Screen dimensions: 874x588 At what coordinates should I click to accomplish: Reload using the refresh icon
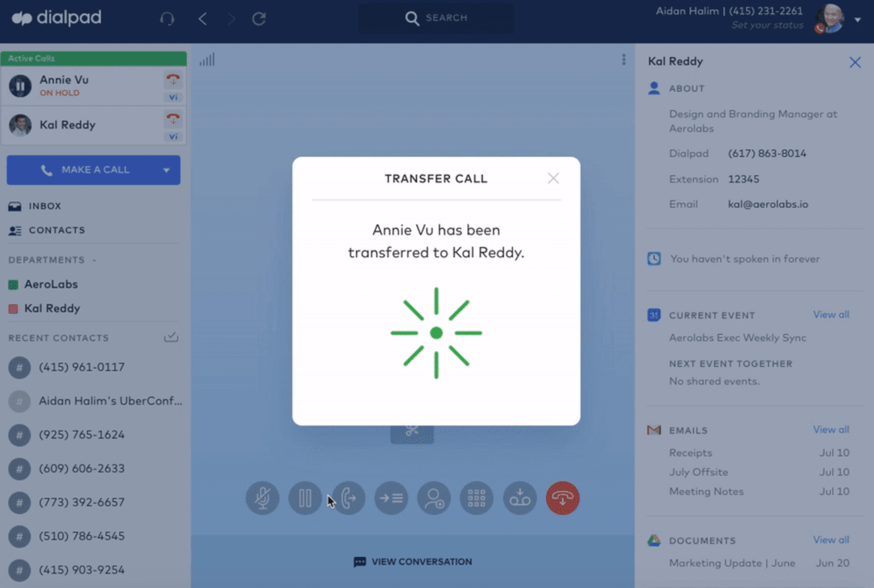coord(259,19)
